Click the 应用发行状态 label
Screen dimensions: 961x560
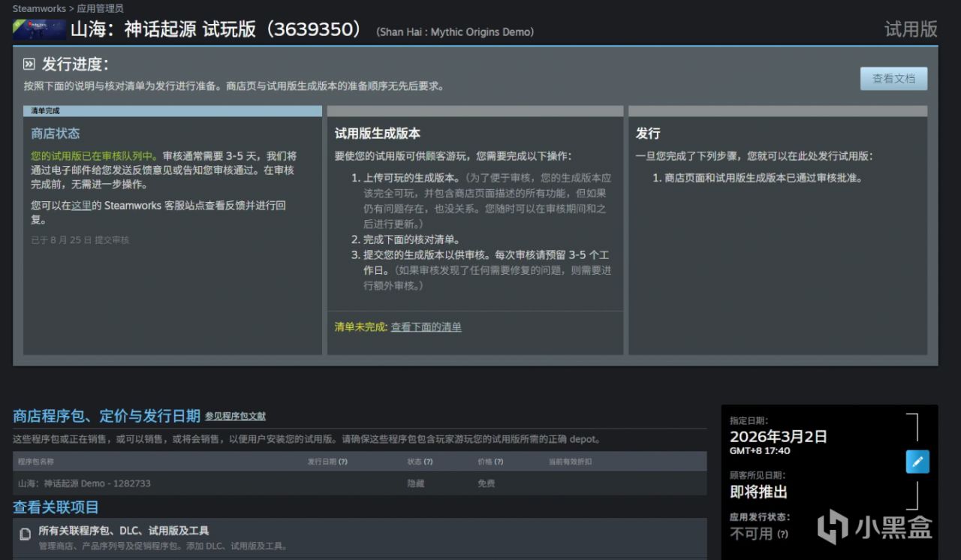[760, 517]
